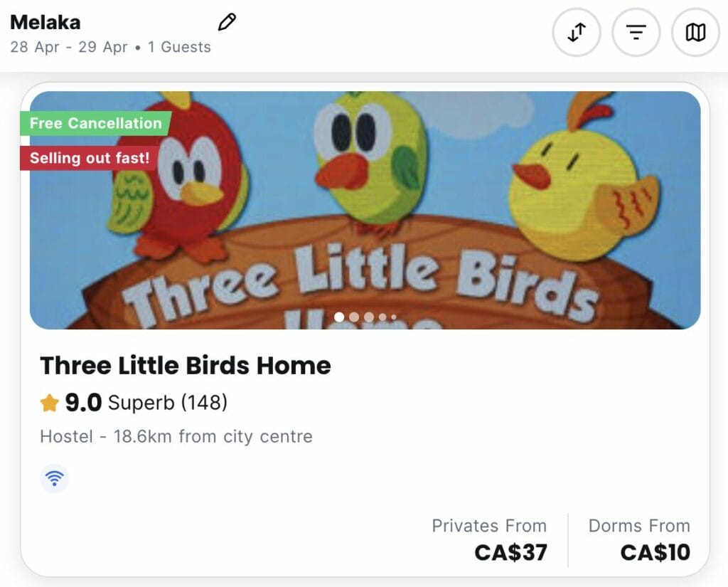
Task: Select the third image carousel dot
Action: coord(369,317)
